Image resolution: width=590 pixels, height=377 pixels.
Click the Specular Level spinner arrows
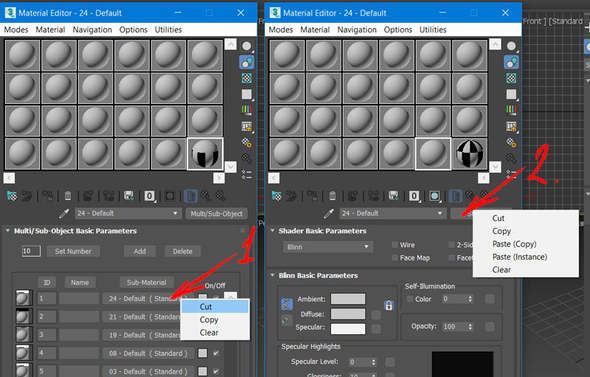374,362
